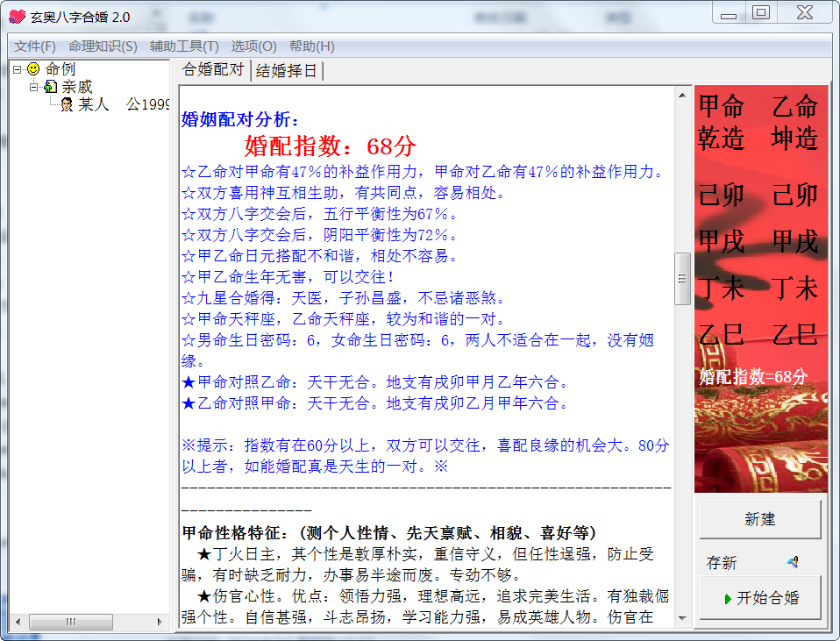This screenshot has width=840, height=641.
Task: Switch to the 合婚配对 tab
Action: pyautogui.click(x=213, y=69)
